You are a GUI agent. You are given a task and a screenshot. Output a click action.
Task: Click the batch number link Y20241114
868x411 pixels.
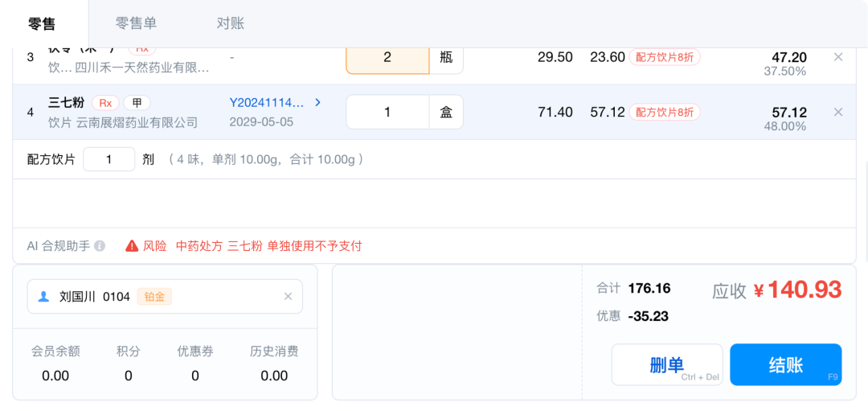pos(267,103)
